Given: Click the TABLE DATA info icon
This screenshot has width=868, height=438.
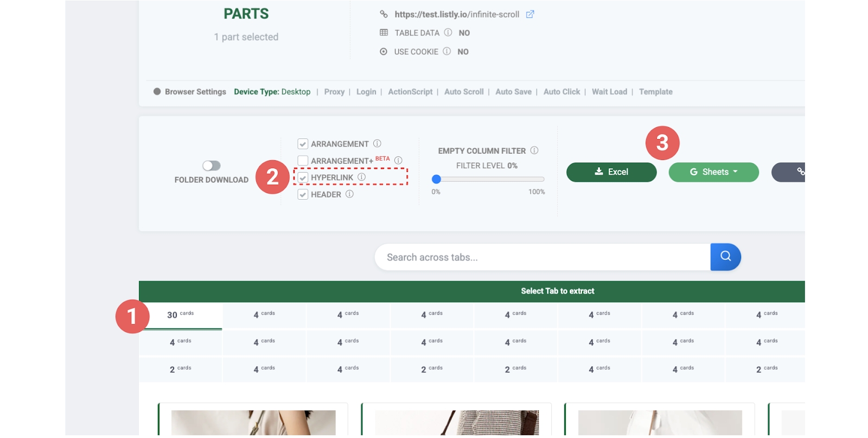Looking at the screenshot, I should point(448,33).
